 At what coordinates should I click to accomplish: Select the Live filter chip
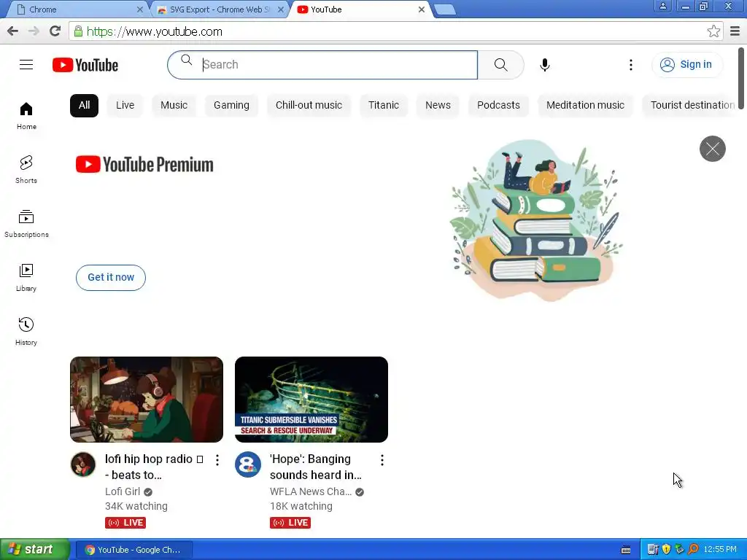tap(125, 105)
